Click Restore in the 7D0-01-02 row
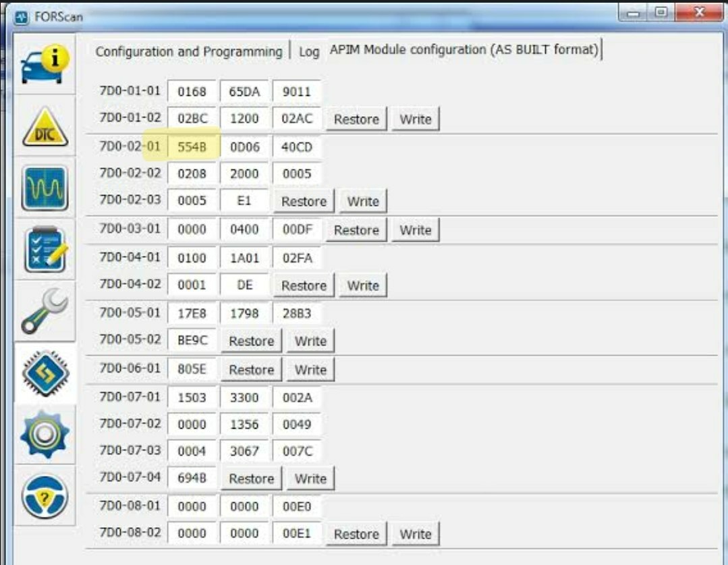Viewport: 728px width, 565px height. 356,119
